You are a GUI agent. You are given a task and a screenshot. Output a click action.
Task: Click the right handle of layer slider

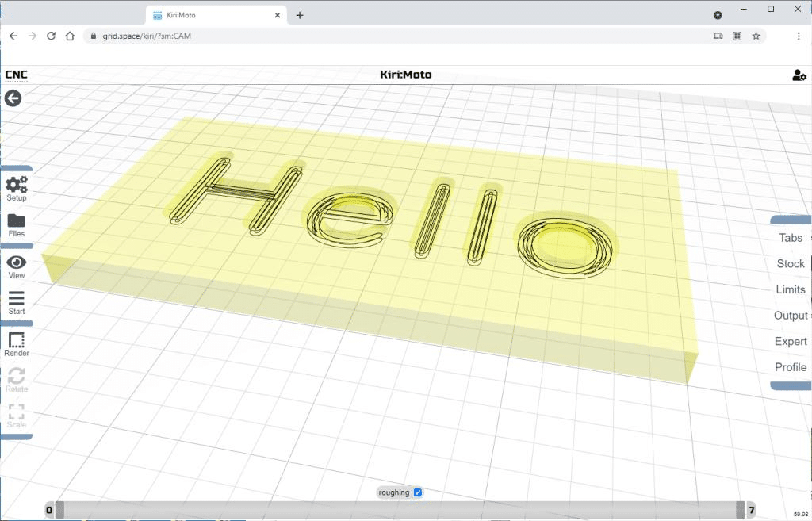(x=740, y=510)
